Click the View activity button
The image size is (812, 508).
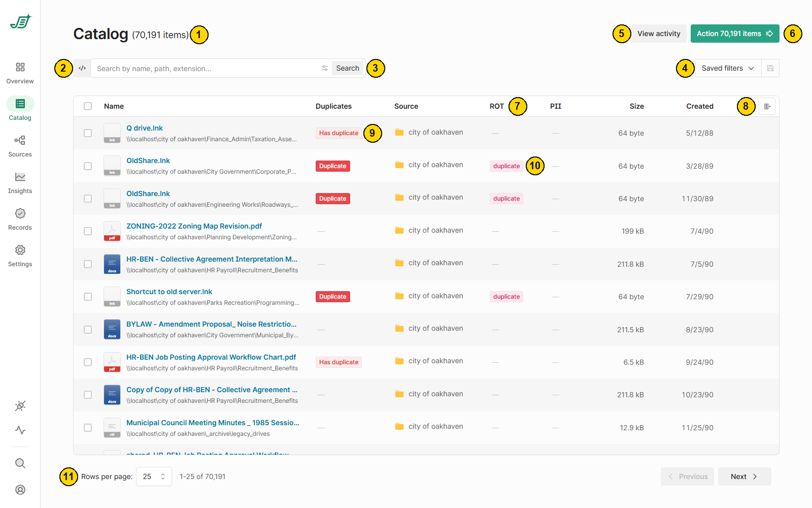click(x=659, y=34)
